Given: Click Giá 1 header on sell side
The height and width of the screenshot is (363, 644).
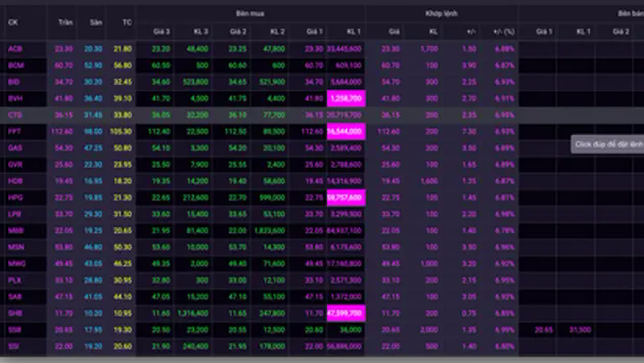Looking at the screenshot, I should 544,32.
